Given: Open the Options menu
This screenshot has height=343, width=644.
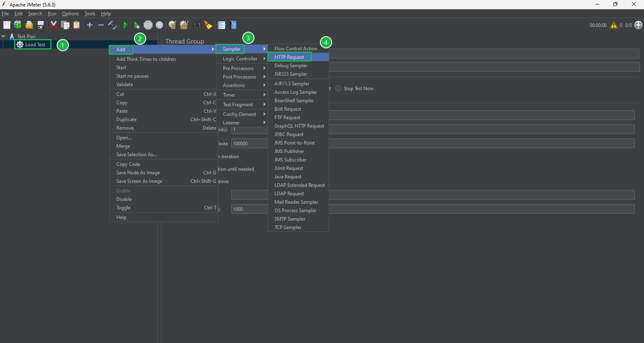Looking at the screenshot, I should pyautogui.click(x=70, y=14).
